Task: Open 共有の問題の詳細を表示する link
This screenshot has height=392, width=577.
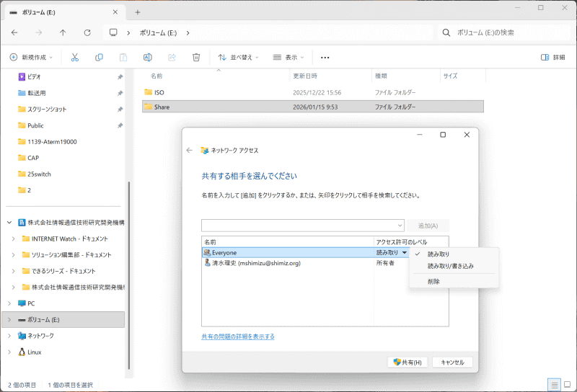Action: click(x=238, y=337)
